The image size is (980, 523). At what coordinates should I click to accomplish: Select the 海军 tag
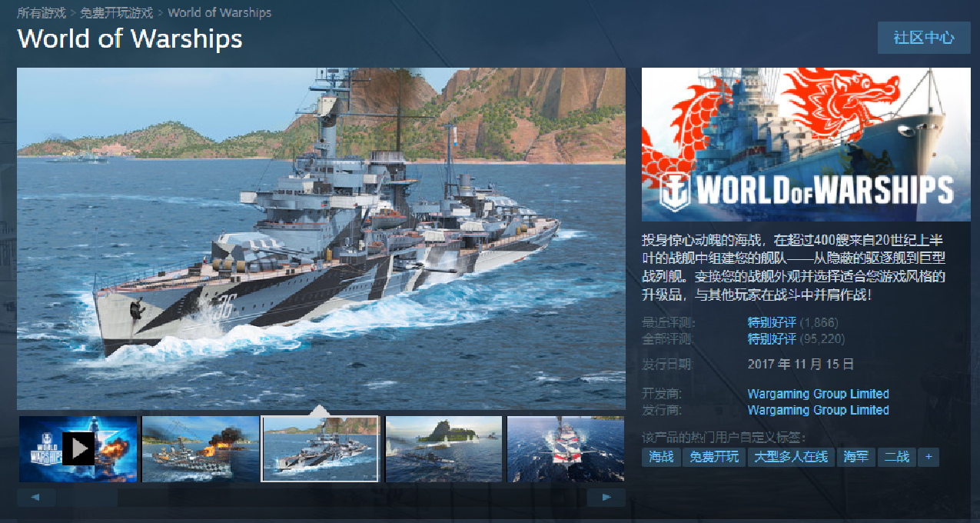(855, 457)
